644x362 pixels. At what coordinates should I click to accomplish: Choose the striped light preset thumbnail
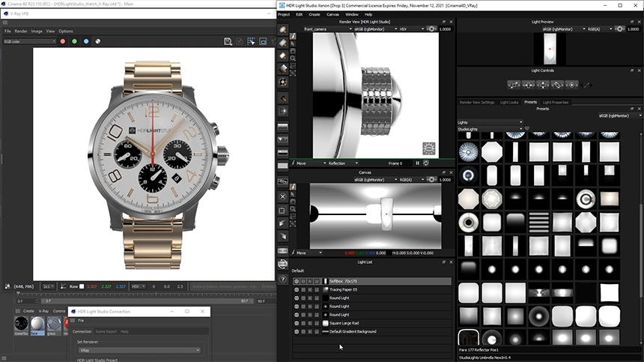(x=538, y=223)
